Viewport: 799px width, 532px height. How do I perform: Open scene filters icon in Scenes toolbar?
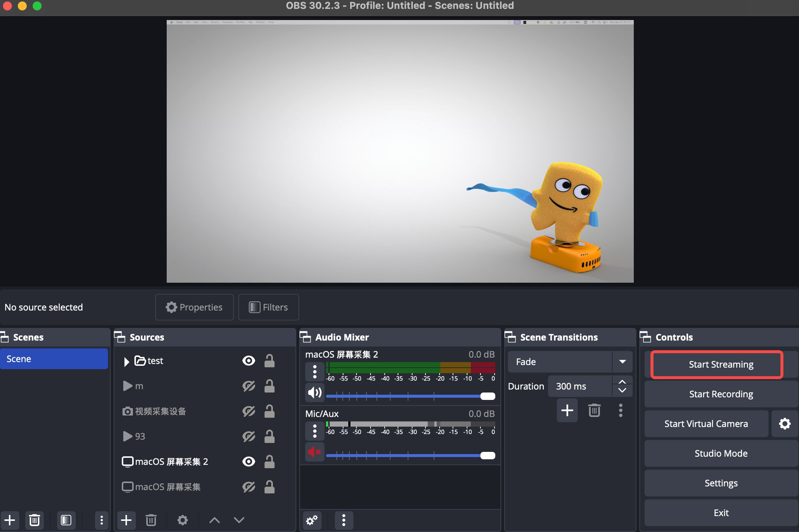(x=66, y=520)
